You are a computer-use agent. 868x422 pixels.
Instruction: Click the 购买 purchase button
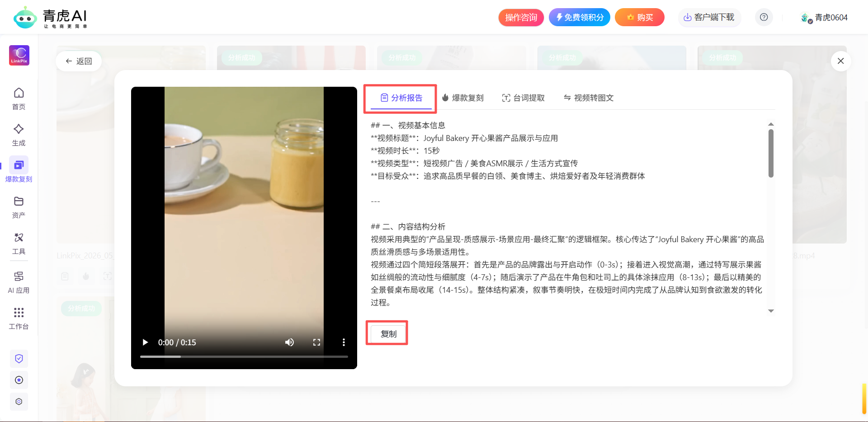click(x=640, y=17)
